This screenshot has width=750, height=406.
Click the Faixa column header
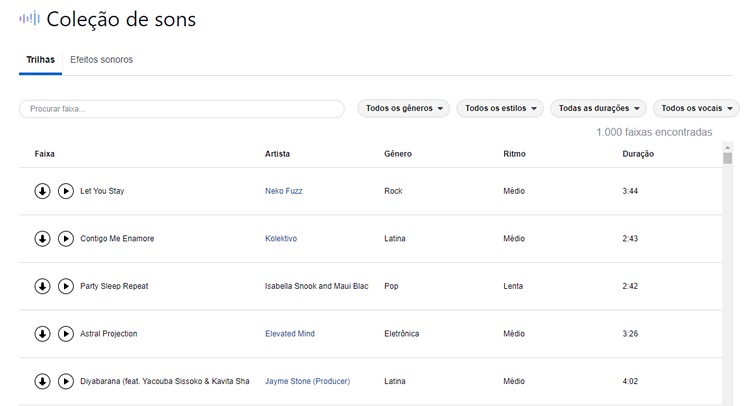[44, 154]
